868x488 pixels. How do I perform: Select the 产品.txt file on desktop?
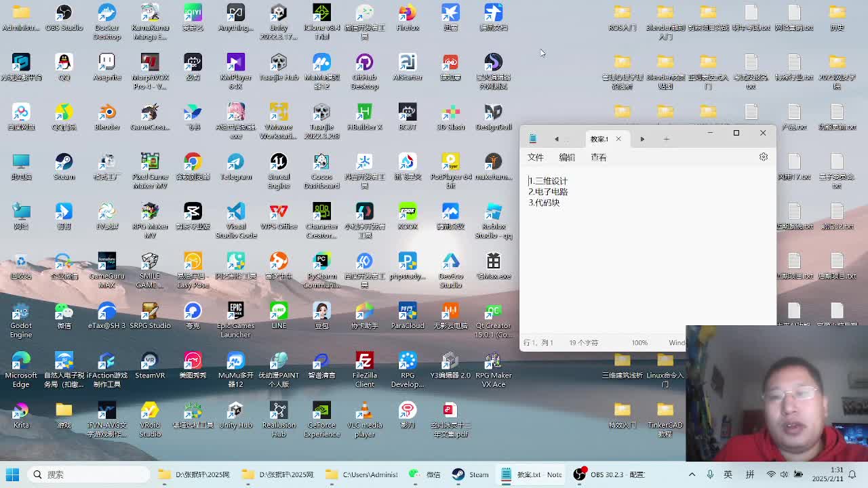(794, 117)
